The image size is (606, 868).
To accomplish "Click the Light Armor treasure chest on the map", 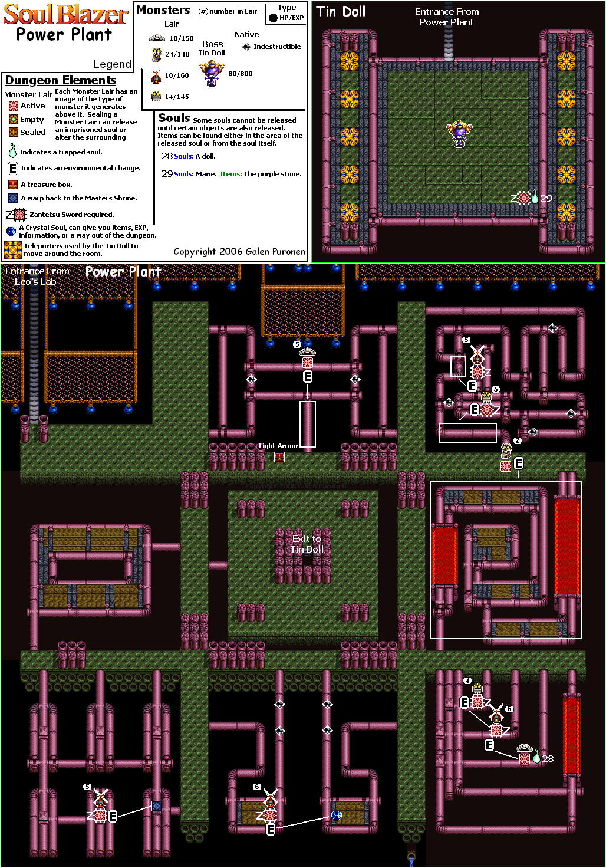I will pyautogui.click(x=279, y=456).
